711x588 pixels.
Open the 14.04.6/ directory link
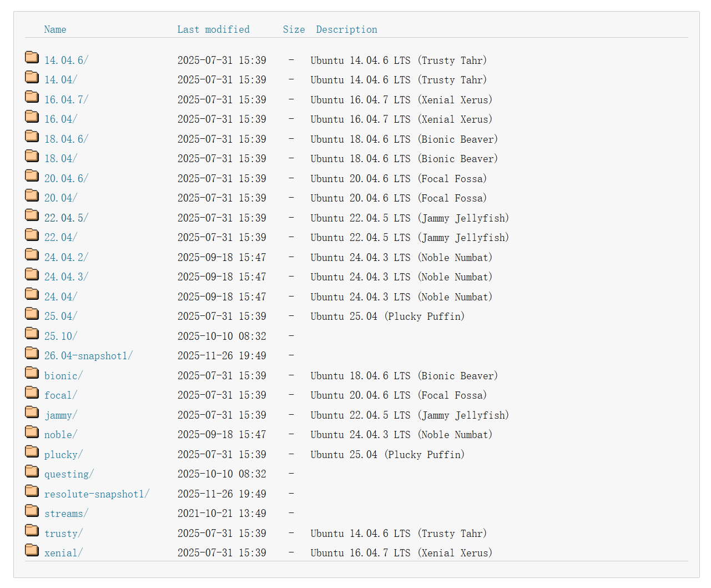(66, 61)
